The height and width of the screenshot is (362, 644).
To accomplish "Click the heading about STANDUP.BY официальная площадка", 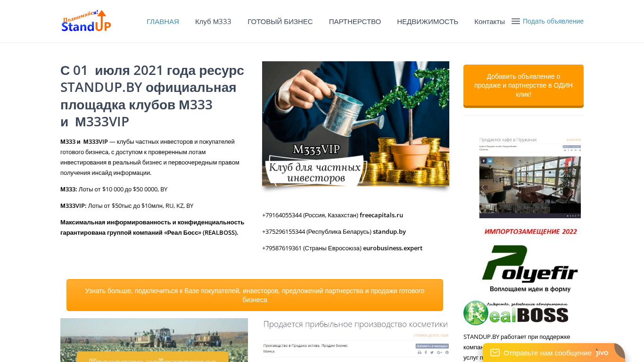I will coord(152,96).
